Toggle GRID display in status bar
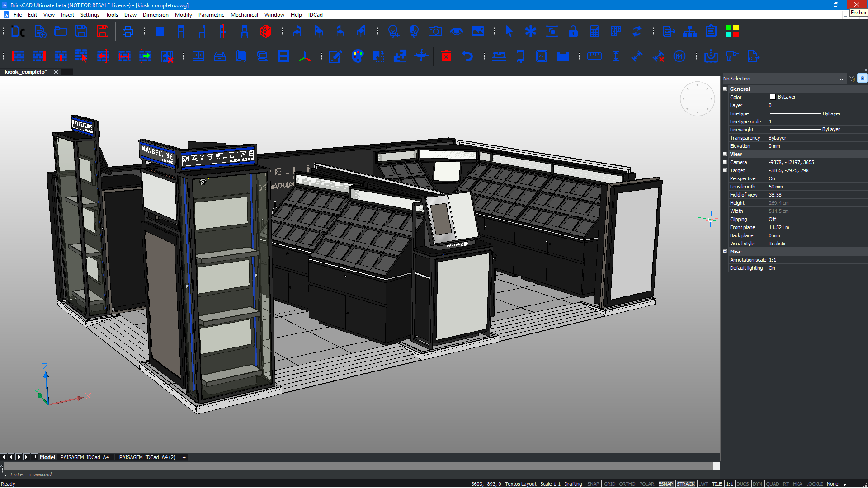 pyautogui.click(x=609, y=484)
